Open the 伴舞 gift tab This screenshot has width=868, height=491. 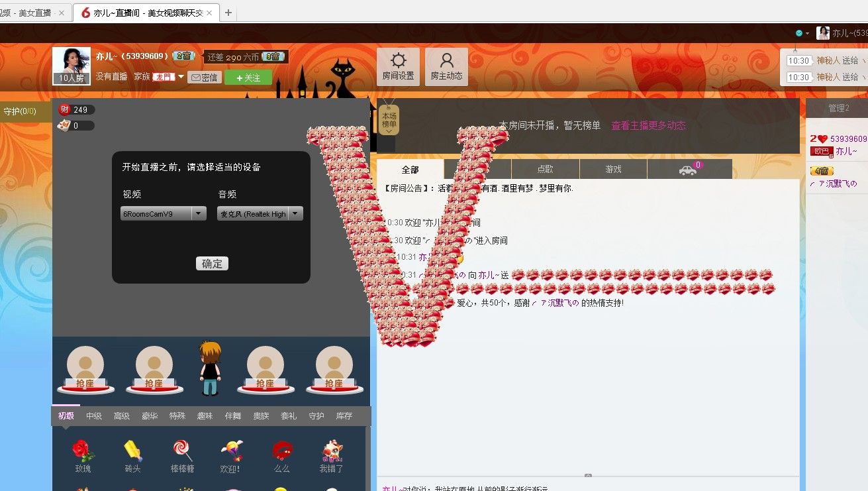233,416
